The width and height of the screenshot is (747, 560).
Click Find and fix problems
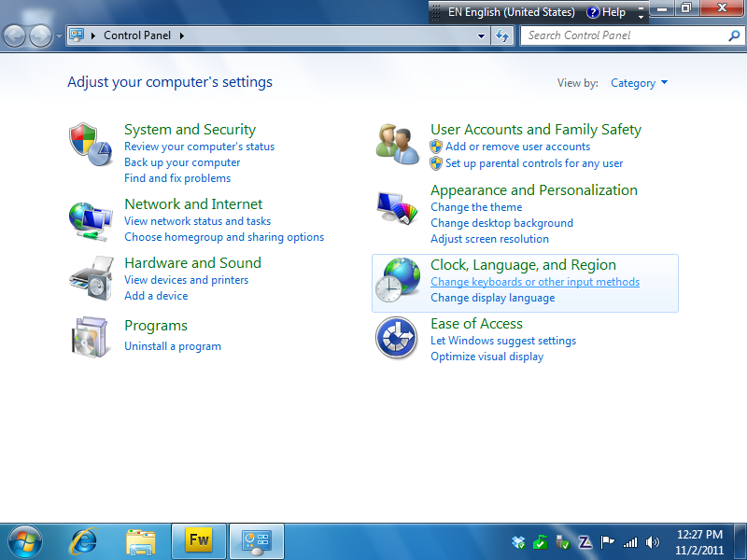click(x=177, y=178)
